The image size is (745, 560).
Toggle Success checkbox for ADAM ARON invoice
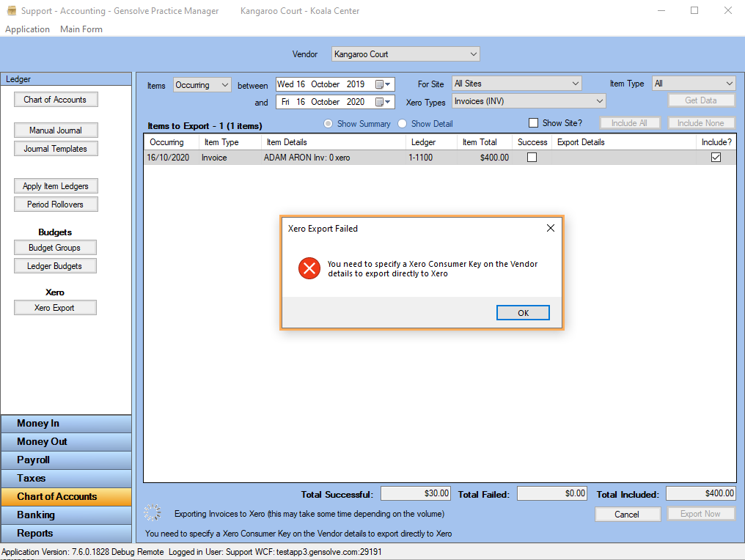click(x=532, y=157)
